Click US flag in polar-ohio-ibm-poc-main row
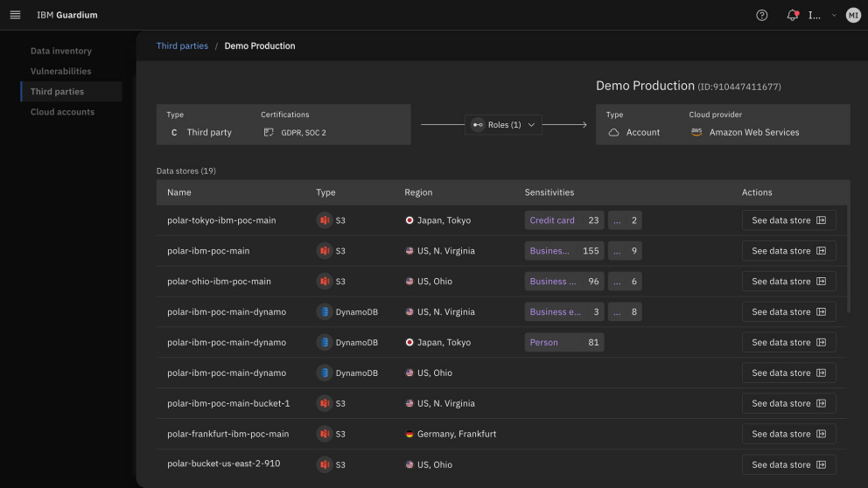The image size is (868, 488). [x=409, y=281]
